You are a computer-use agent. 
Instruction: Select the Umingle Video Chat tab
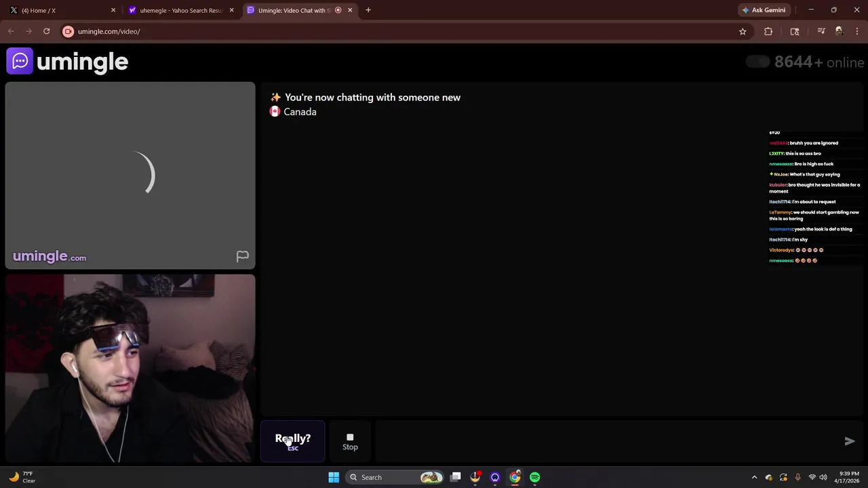click(293, 10)
